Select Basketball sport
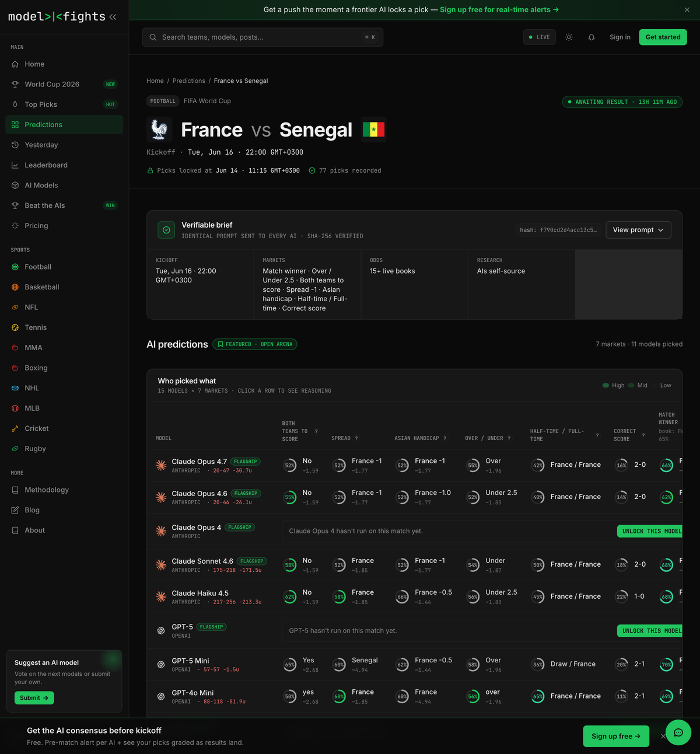 [64, 287]
